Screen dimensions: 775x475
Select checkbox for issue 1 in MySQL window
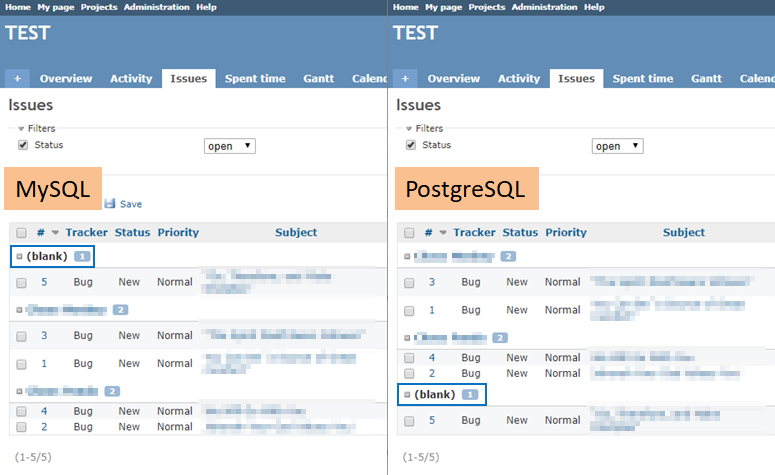click(21, 364)
